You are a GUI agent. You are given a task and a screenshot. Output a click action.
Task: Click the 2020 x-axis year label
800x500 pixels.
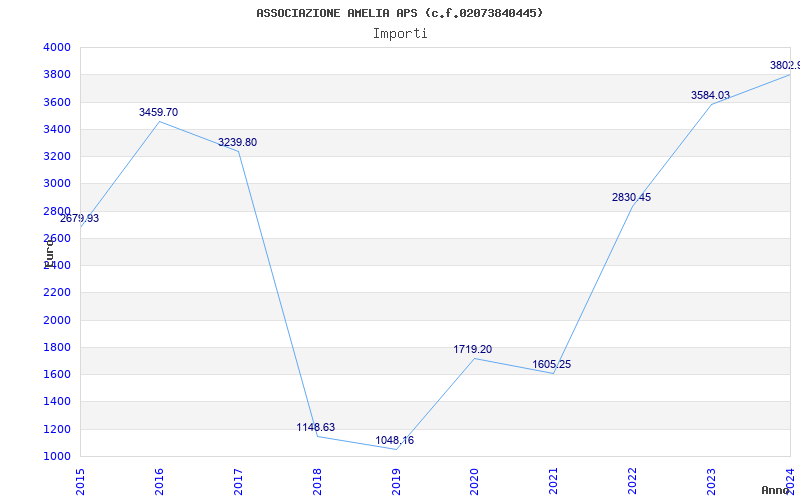point(474,481)
